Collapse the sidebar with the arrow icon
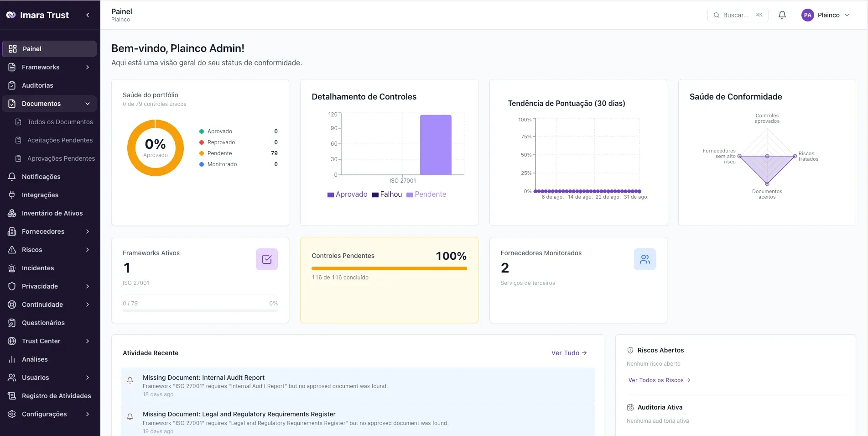Image resolution: width=868 pixels, height=436 pixels. tap(88, 15)
